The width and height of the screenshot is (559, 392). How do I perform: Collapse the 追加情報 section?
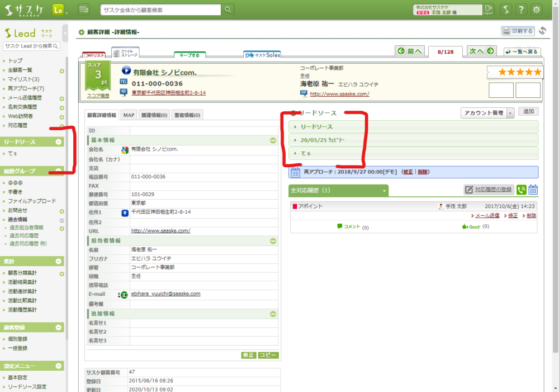coord(273,314)
